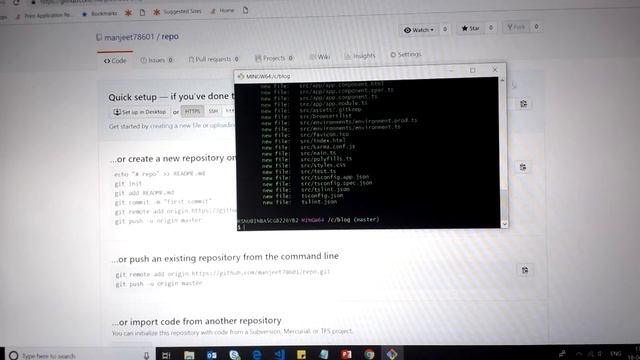This screenshot has height=360, width=640.
Task: Expand the Watch dropdown
Action: [x=418, y=30]
